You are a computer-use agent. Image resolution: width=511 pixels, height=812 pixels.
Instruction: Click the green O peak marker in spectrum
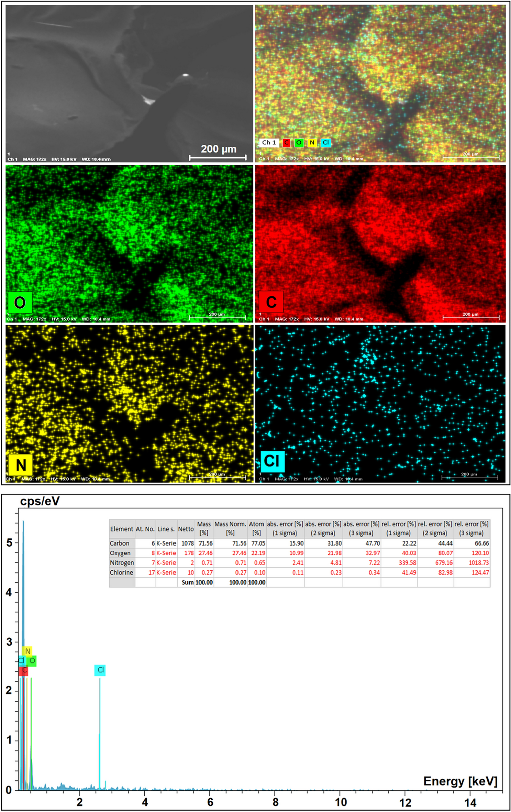(x=32, y=660)
